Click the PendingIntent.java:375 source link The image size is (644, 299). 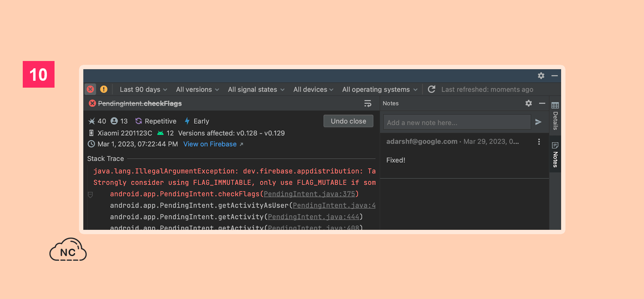click(x=310, y=194)
